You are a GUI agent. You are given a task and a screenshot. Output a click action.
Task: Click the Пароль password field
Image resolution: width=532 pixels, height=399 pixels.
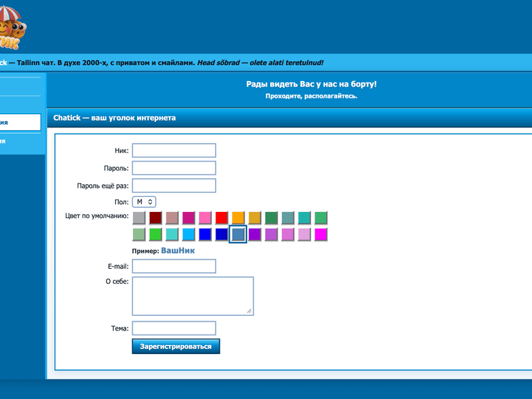click(174, 168)
